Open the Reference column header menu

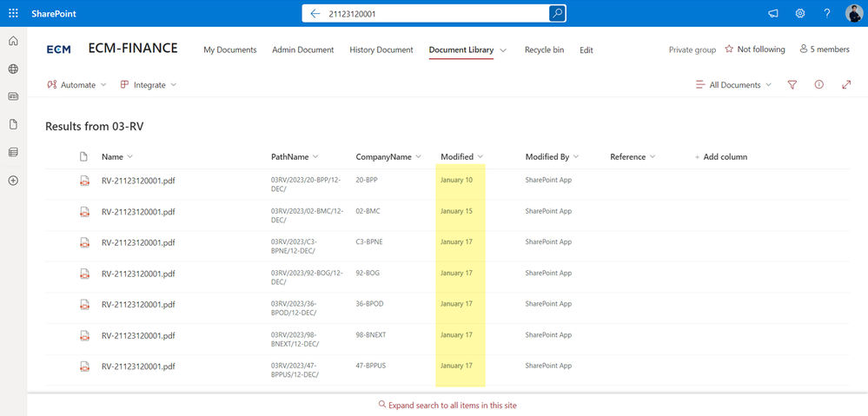pyautogui.click(x=633, y=156)
